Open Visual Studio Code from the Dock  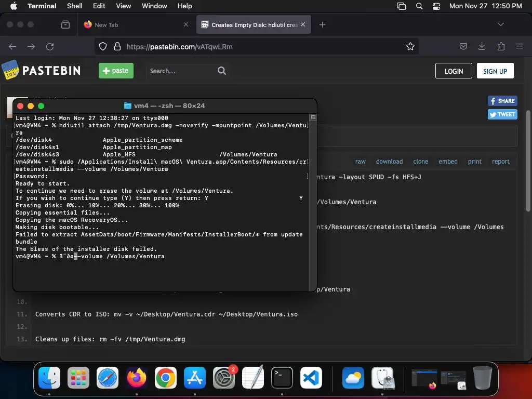[311, 377]
